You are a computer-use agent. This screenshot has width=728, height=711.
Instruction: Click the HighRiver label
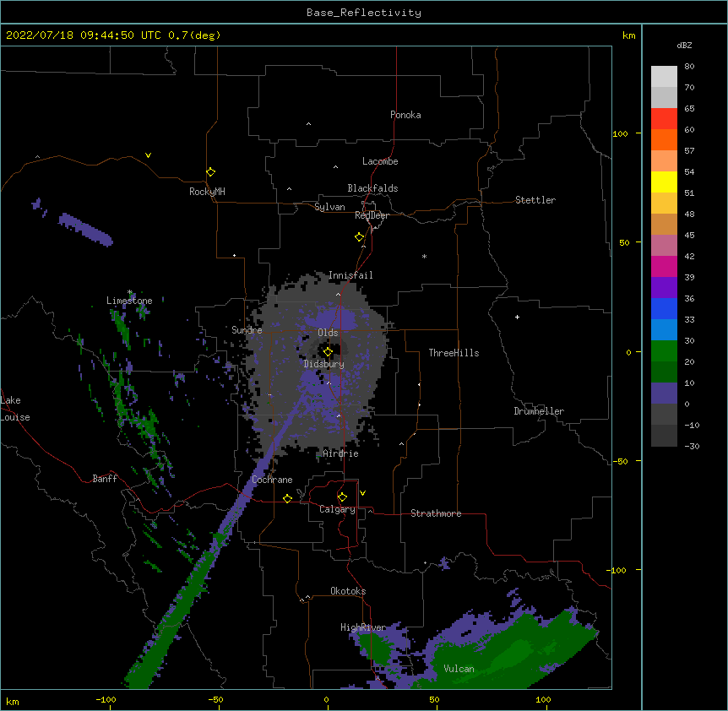363,627
